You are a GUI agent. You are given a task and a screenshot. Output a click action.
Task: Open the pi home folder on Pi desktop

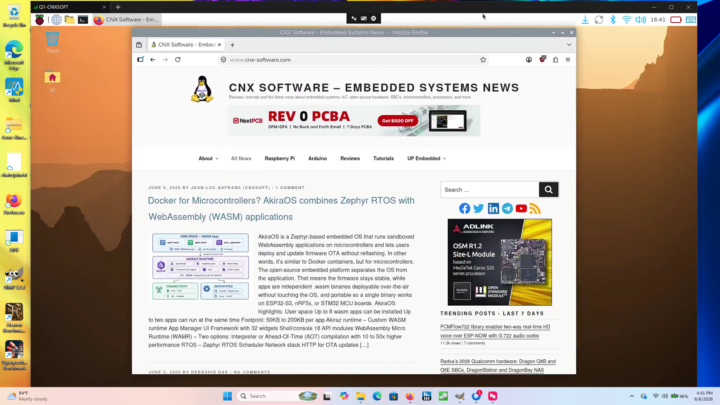pos(52,81)
